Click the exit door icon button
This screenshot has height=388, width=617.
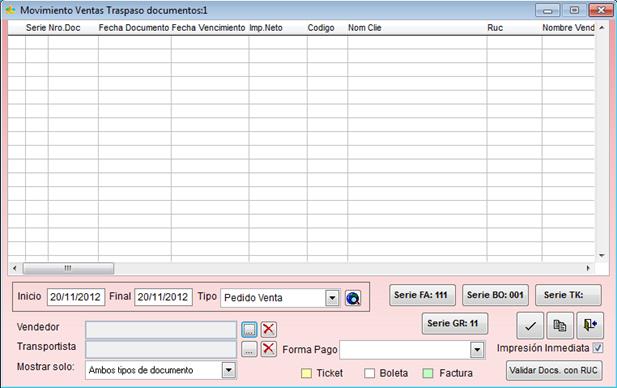590,325
